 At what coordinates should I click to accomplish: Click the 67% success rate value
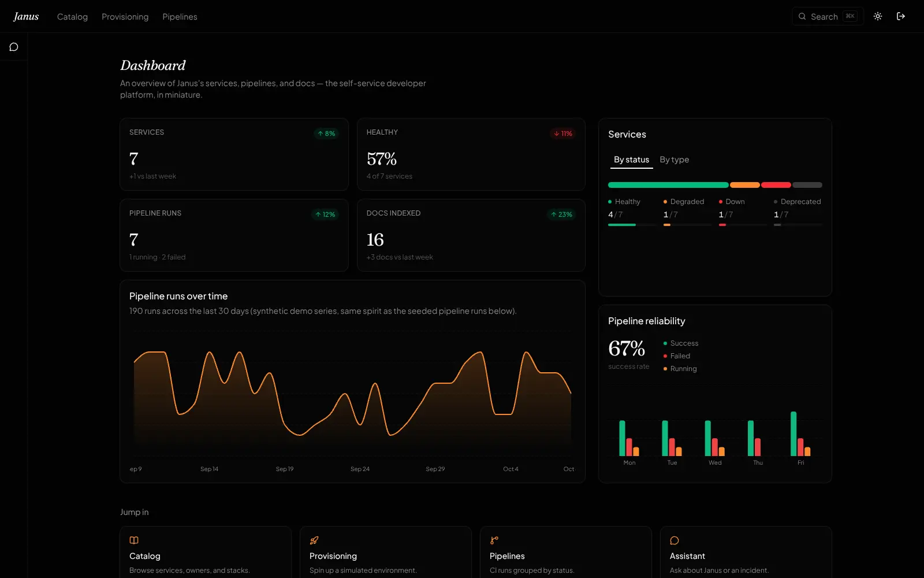[627, 349]
